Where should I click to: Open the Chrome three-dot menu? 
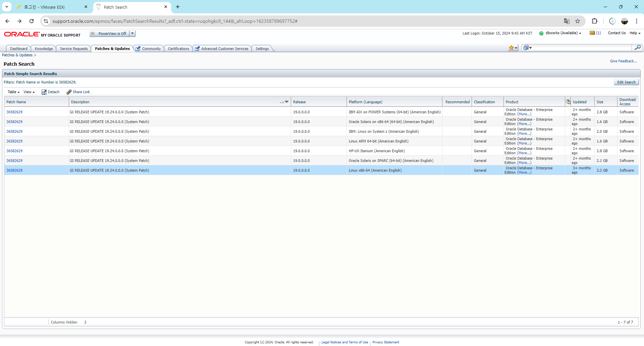point(637,21)
